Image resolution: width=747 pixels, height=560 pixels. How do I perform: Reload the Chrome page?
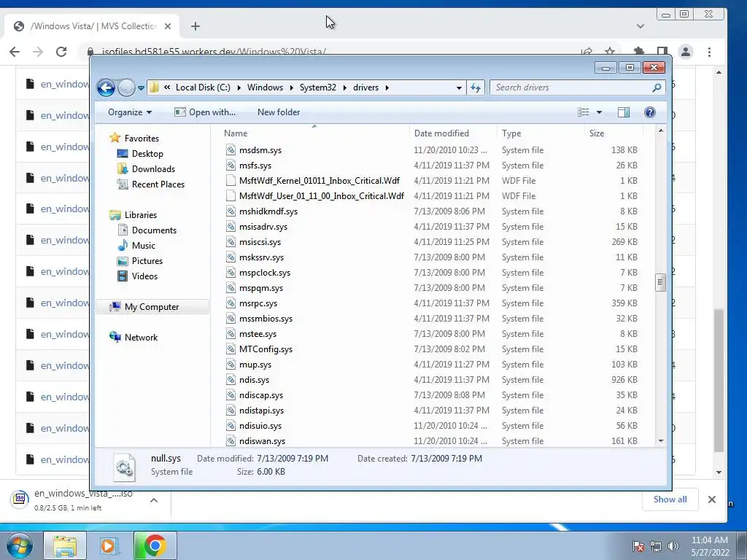tap(61, 52)
